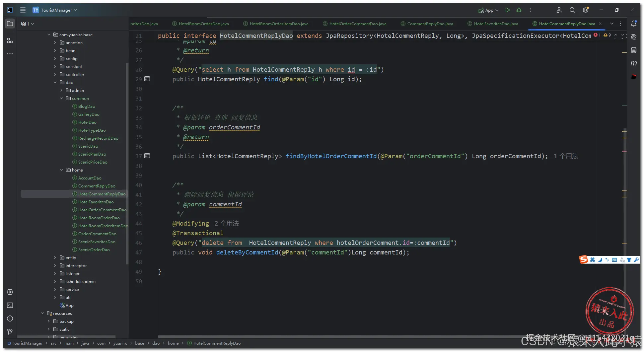Collapse the resources folder node

point(42,313)
